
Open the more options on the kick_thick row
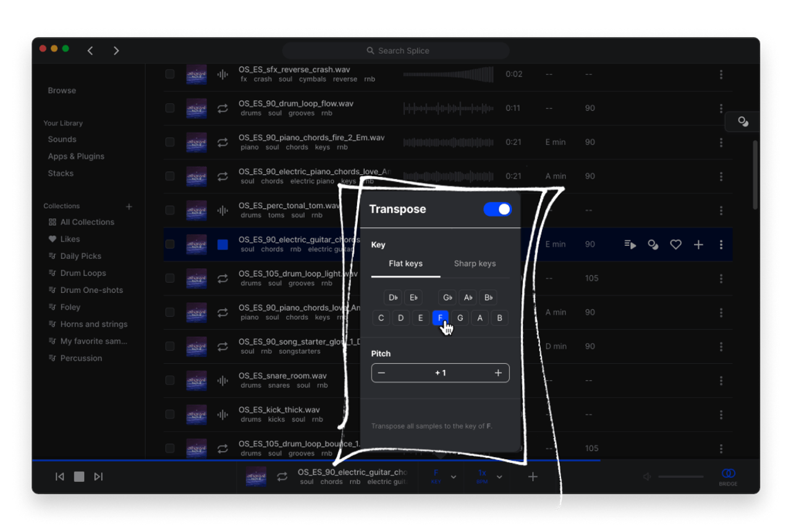(721, 415)
